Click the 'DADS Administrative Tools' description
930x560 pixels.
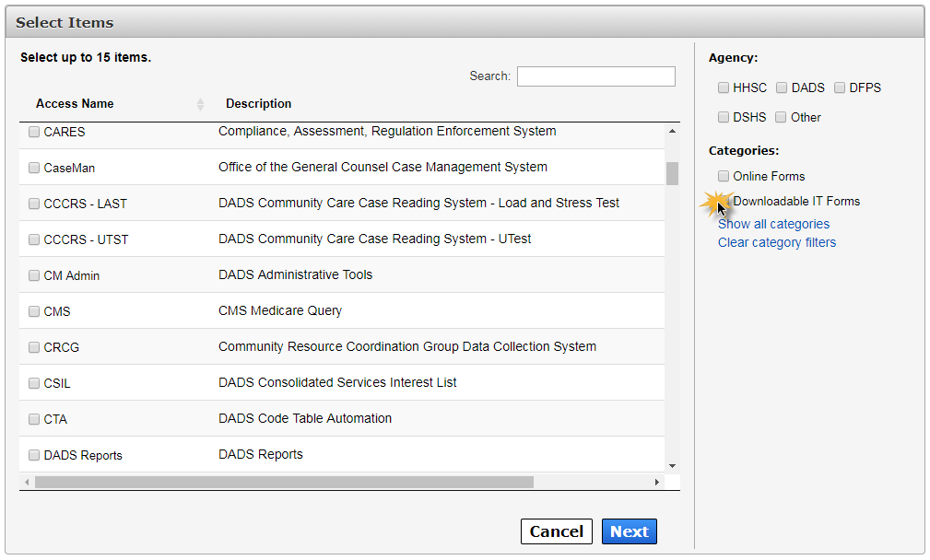(295, 275)
